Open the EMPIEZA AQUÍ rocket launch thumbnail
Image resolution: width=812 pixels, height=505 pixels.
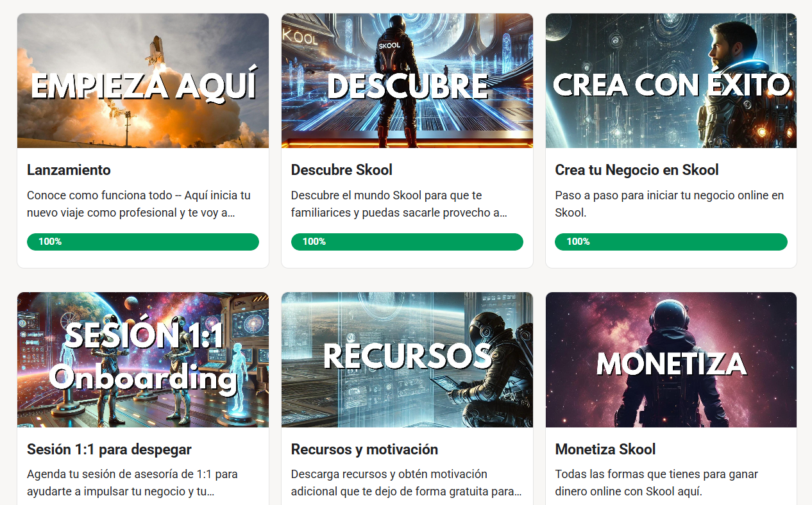click(143, 81)
